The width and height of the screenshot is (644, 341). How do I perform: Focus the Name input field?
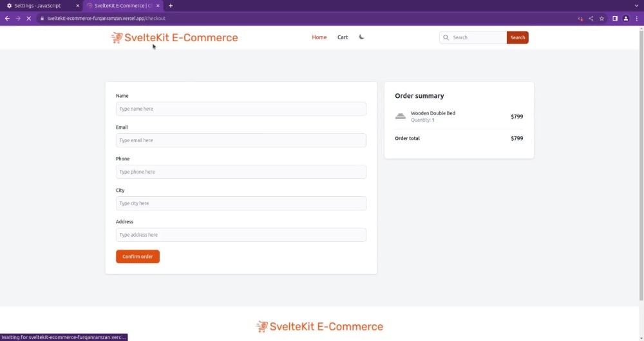click(x=241, y=109)
